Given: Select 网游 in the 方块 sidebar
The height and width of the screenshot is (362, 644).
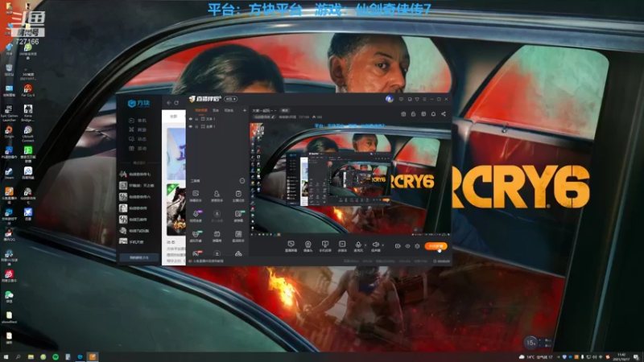Looking at the screenshot, I should (138, 130).
